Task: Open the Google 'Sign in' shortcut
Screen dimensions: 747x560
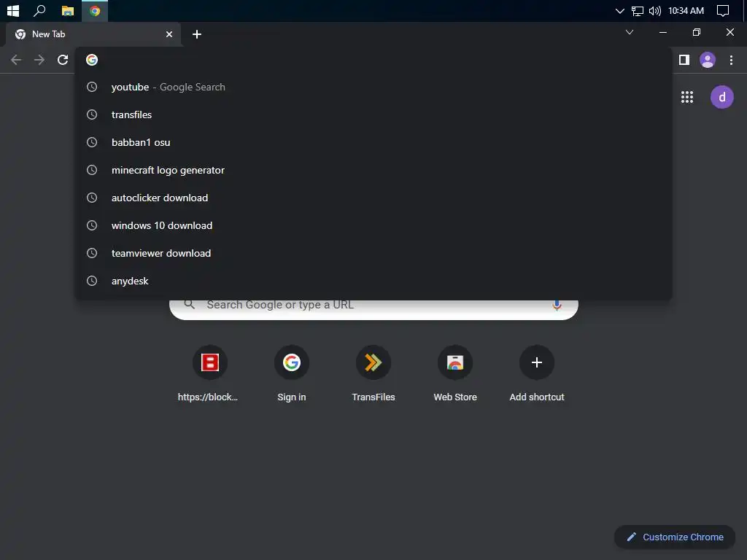Action: coord(292,375)
